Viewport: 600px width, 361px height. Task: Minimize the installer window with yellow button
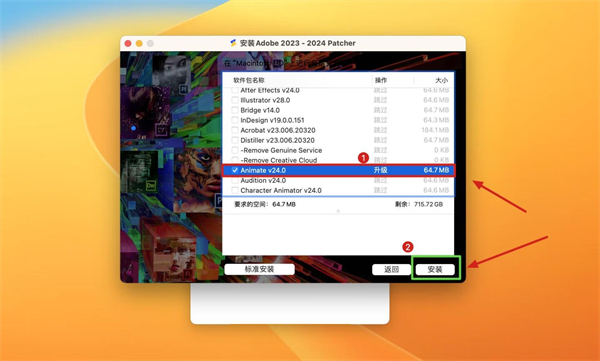pos(139,44)
